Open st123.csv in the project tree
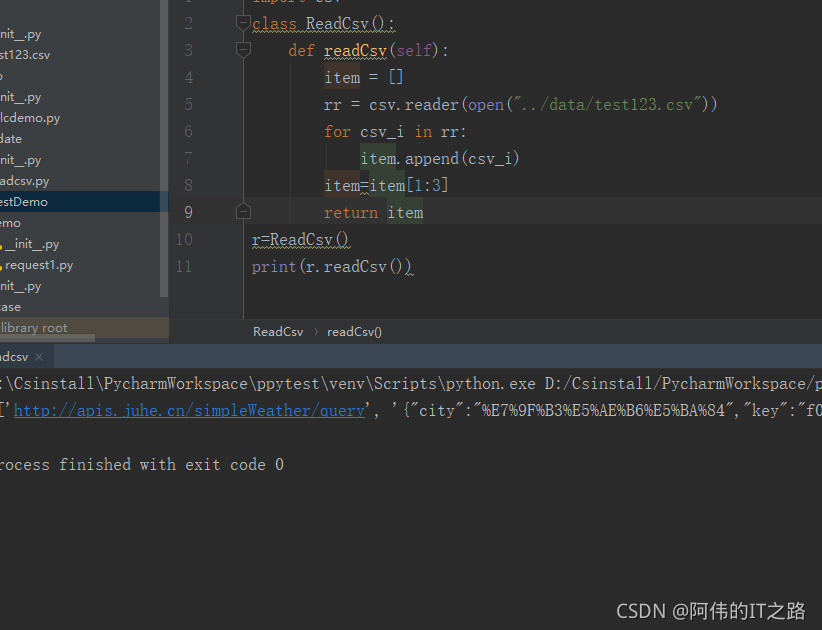 [x=25, y=55]
